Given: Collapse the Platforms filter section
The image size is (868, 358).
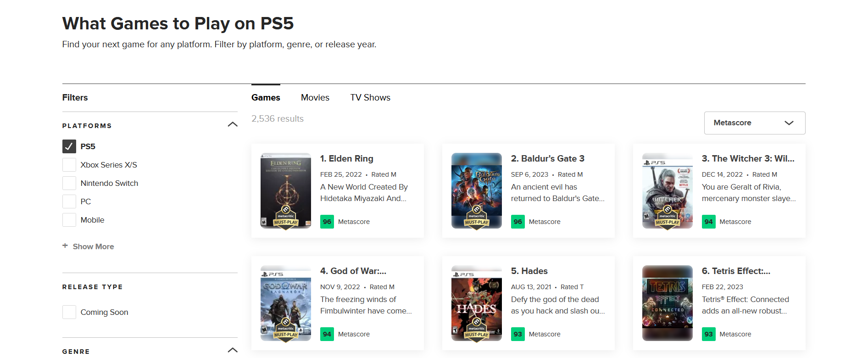Looking at the screenshot, I should [233, 124].
